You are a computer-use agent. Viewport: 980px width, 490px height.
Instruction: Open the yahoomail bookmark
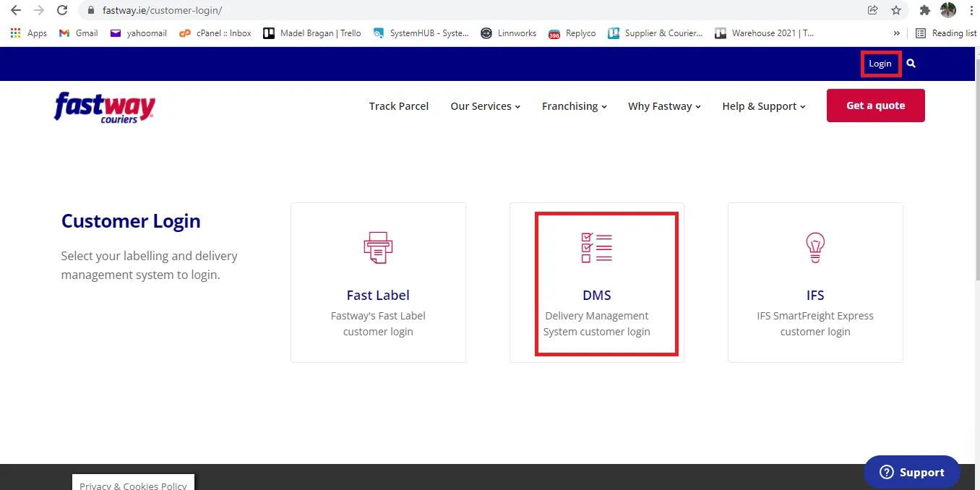pos(139,33)
